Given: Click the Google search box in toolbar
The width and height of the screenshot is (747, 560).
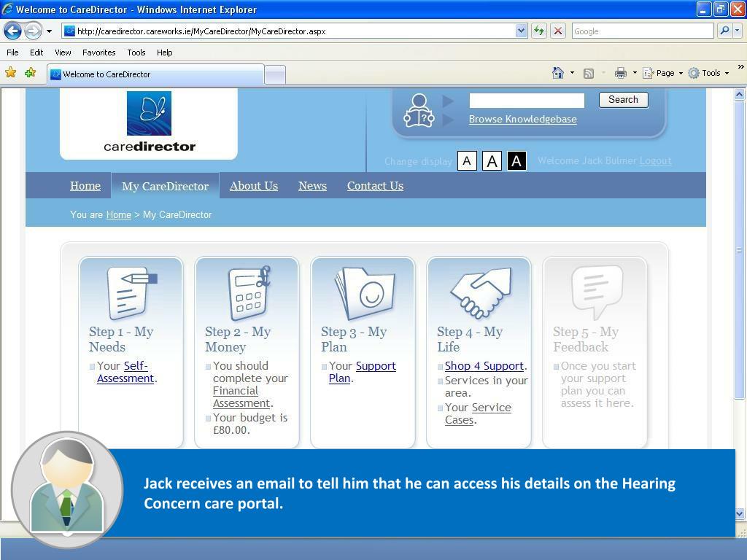Looking at the screenshot, I should 642,31.
